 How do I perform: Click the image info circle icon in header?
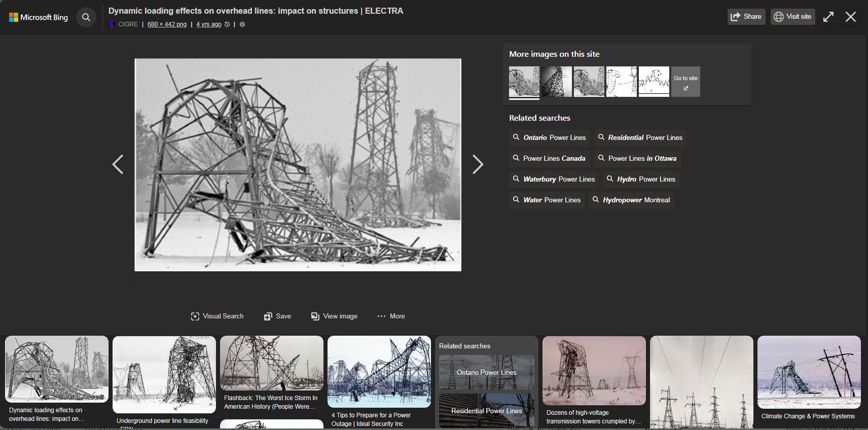click(242, 24)
